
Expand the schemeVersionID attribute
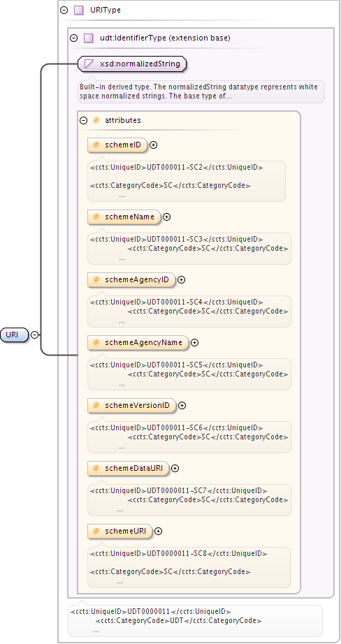click(182, 405)
